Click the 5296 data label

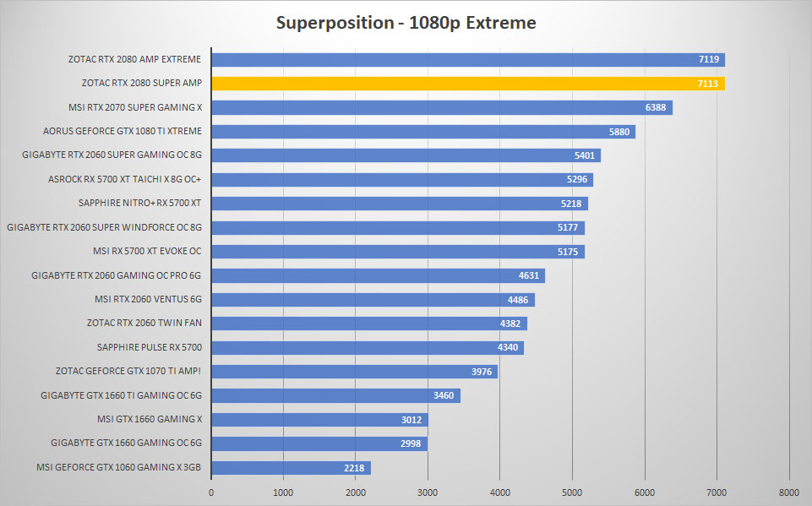(577, 179)
